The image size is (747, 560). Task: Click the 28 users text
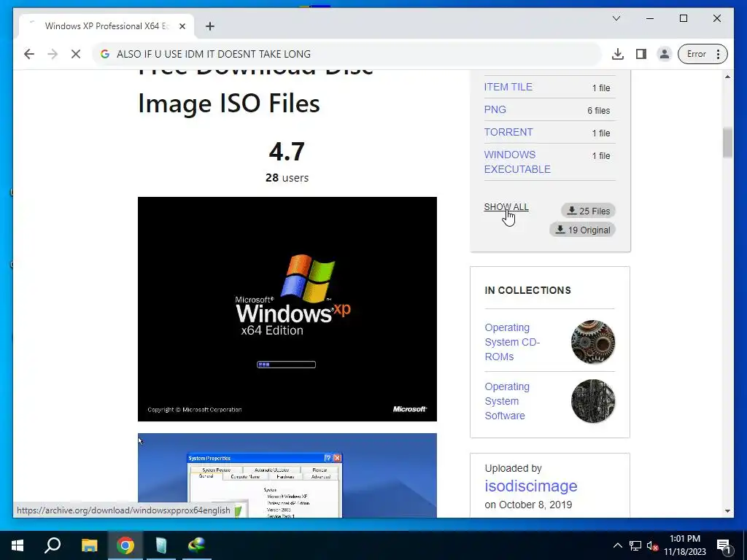[x=287, y=178]
